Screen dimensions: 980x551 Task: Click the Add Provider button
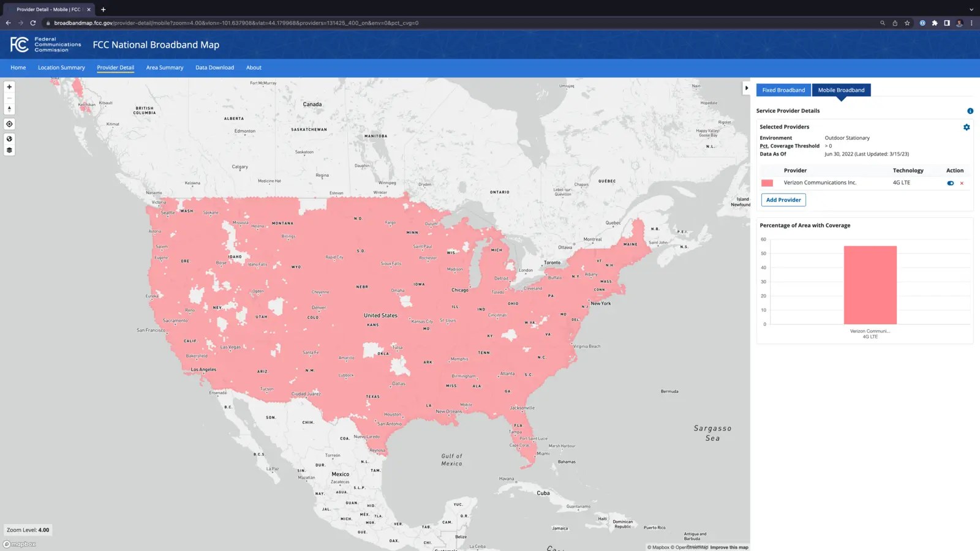coord(783,200)
